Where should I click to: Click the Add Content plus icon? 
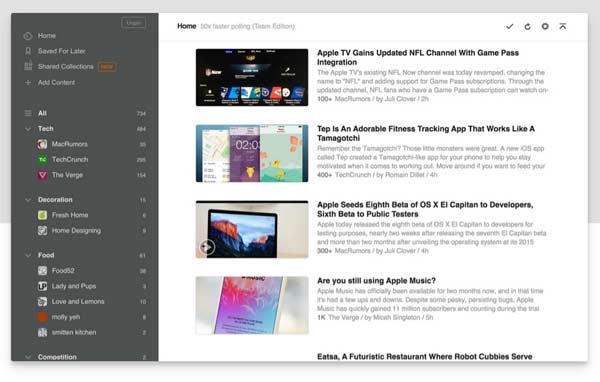28,82
